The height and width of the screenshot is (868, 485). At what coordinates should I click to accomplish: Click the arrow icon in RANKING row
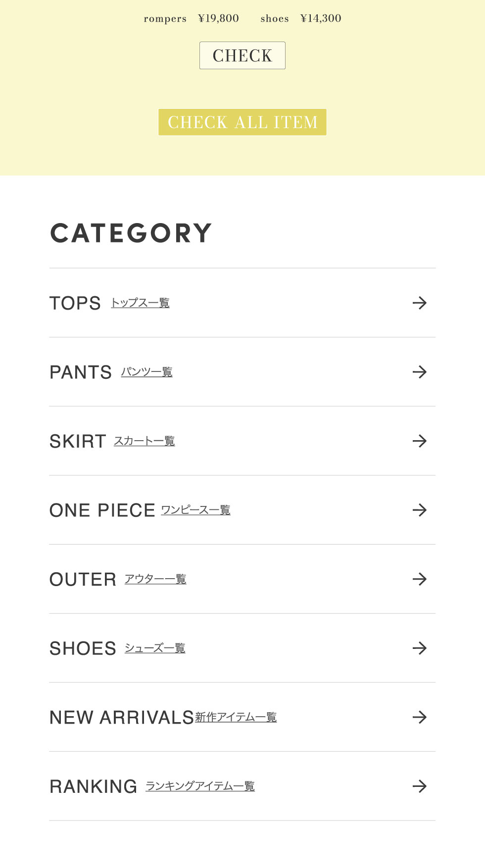pos(419,786)
